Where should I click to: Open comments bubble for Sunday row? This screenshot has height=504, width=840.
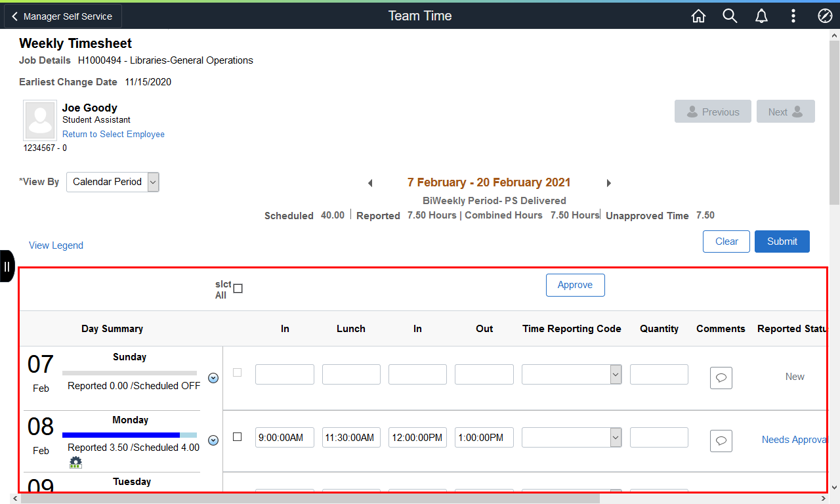point(721,378)
